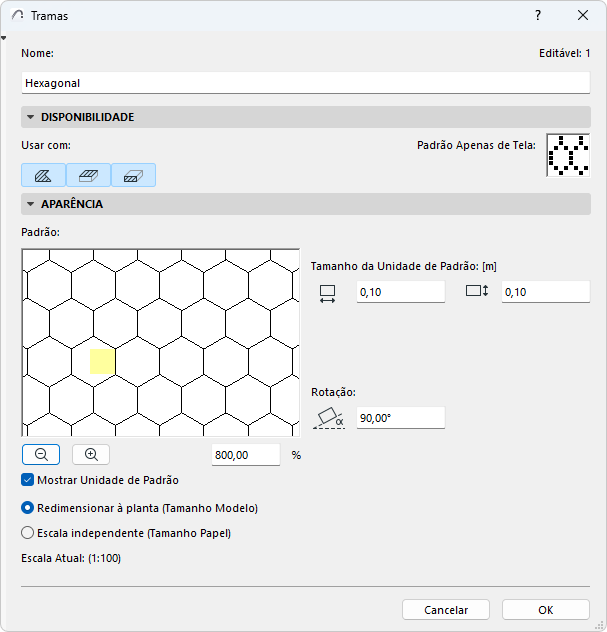Click the rotation field 90,00°
Viewport: 607px width, 632px height.
(x=401, y=418)
